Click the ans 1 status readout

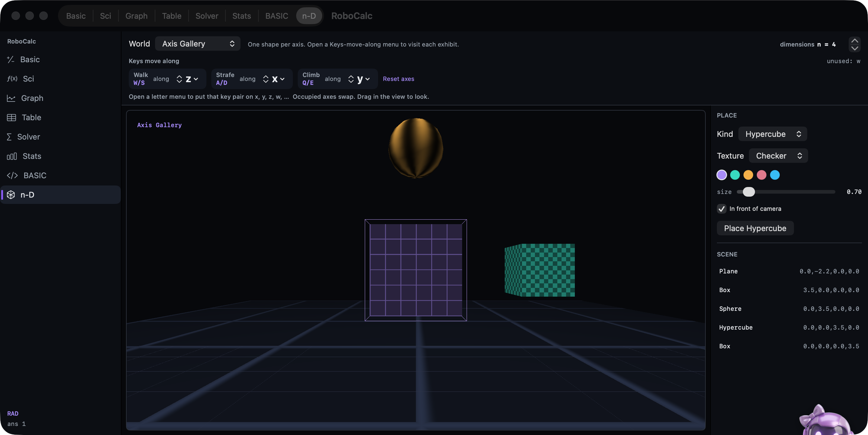pyautogui.click(x=17, y=424)
